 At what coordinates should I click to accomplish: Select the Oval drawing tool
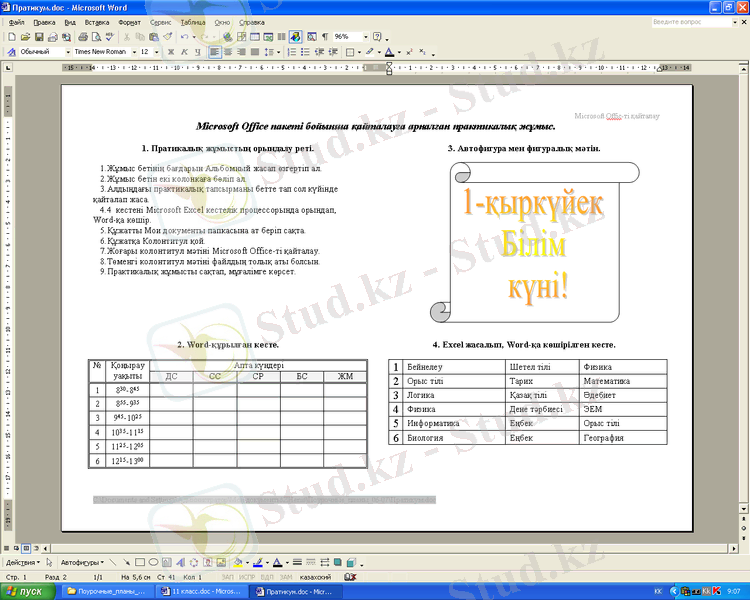tap(153, 562)
